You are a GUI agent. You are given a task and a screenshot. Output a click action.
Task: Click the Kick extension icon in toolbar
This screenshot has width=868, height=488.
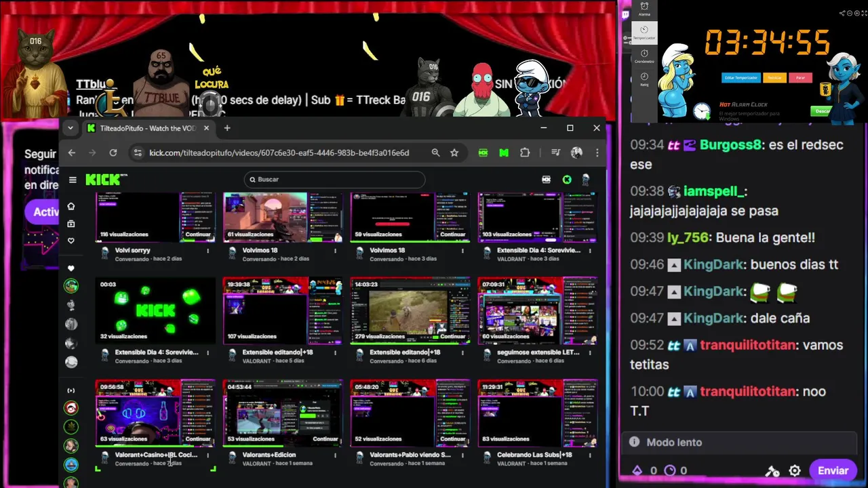click(483, 153)
